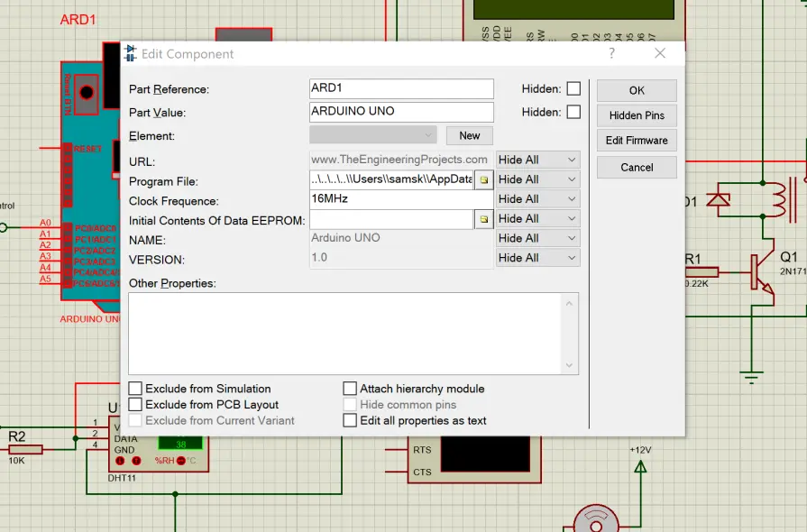Viewport: 807px width, 532px height.
Task: Click the Other Properties text area
Action: point(344,334)
